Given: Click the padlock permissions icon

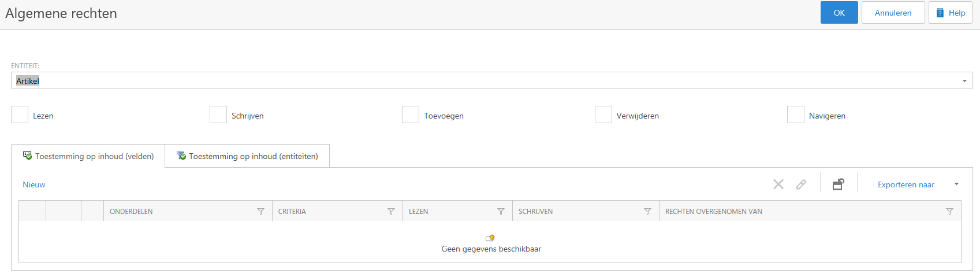Looking at the screenshot, I should pyautogui.click(x=838, y=184).
